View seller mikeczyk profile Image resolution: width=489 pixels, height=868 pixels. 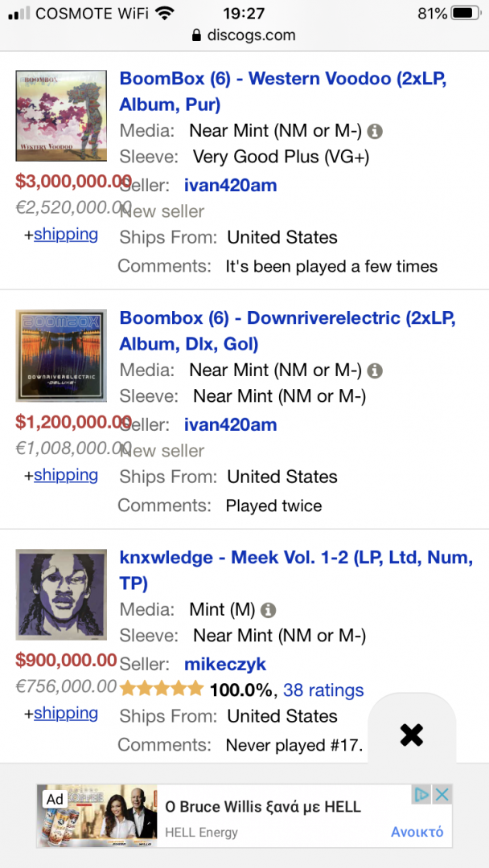pyautogui.click(x=225, y=665)
